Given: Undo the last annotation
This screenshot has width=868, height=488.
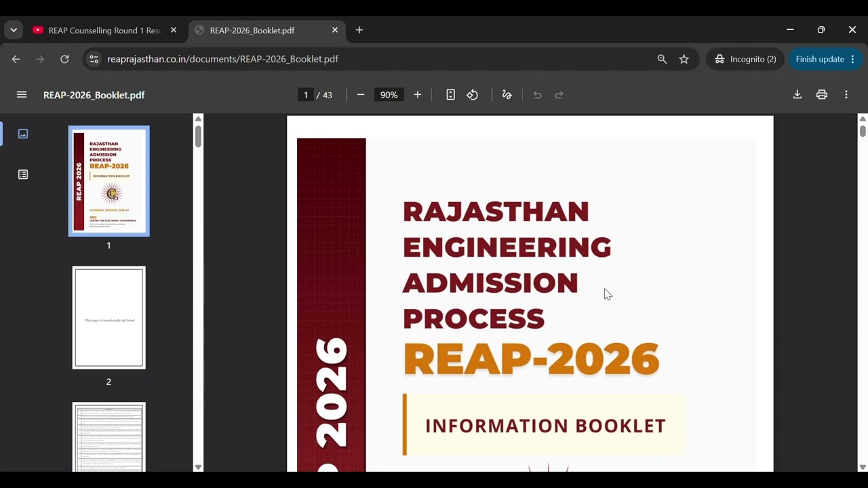Looking at the screenshot, I should coord(538,95).
